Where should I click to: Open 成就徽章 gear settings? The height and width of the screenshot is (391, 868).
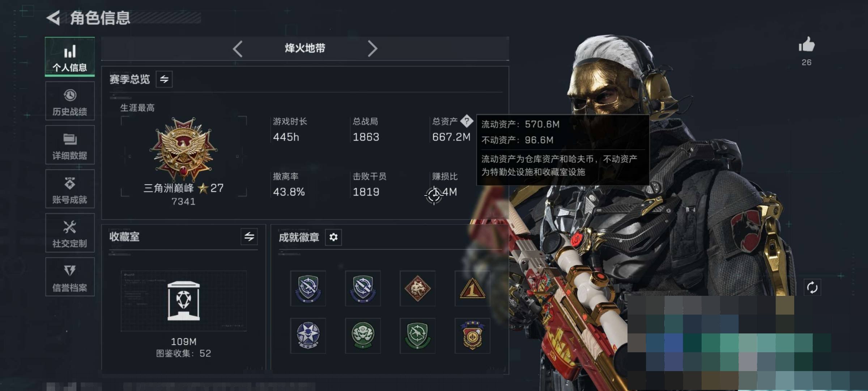pyautogui.click(x=333, y=237)
